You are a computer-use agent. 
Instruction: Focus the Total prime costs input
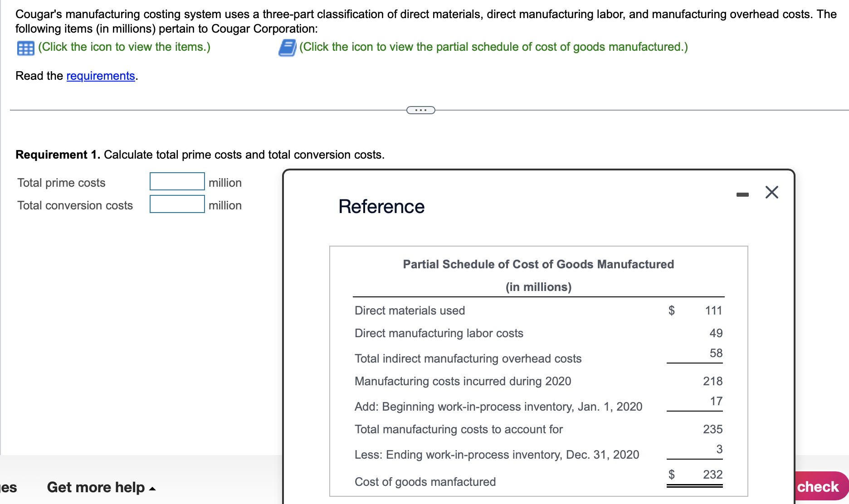177,181
